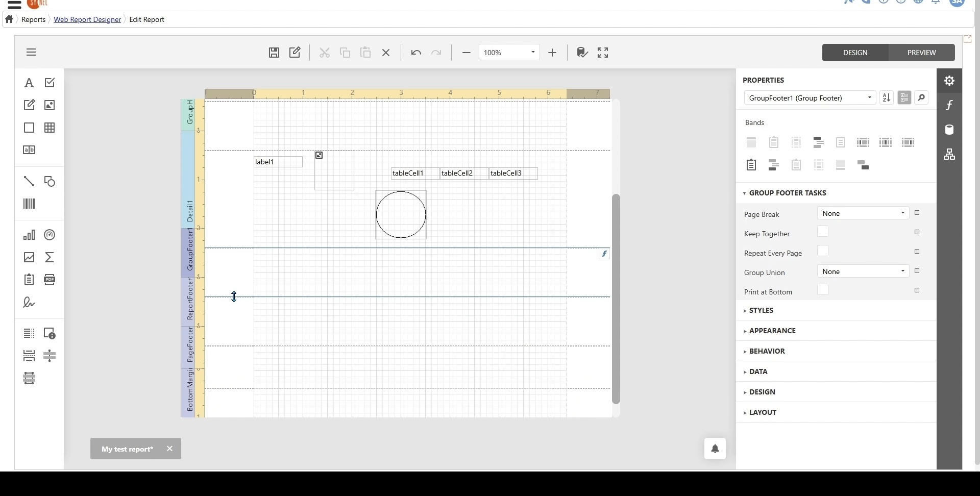Choose the PDF Content tool
The image size is (980, 496).
(x=50, y=280)
